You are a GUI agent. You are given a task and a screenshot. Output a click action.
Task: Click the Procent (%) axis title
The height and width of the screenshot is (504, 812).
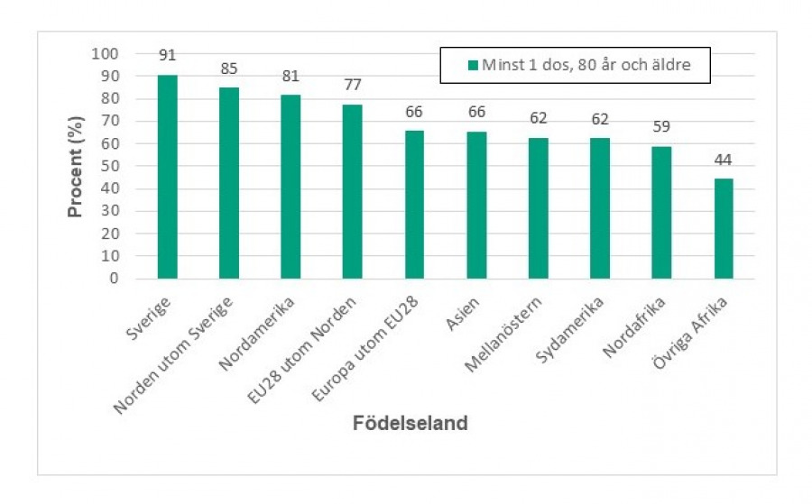(x=76, y=167)
